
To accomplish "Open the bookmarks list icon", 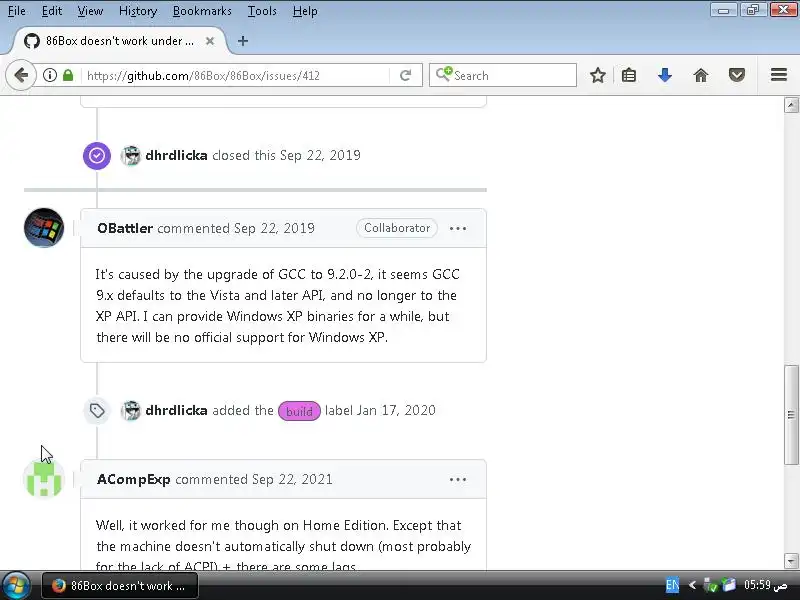I will click(629, 76).
